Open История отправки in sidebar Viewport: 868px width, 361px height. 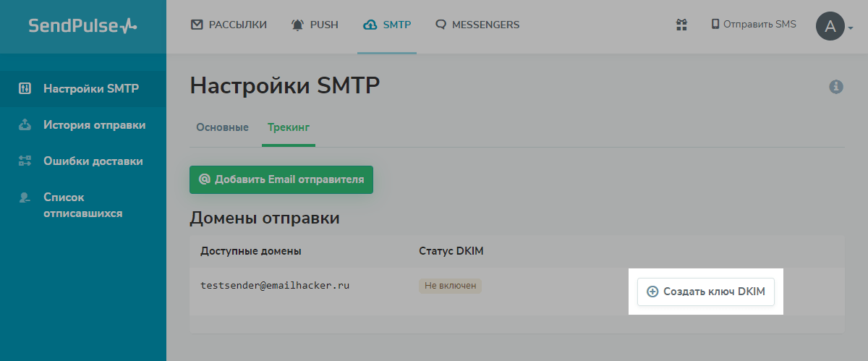(82, 125)
